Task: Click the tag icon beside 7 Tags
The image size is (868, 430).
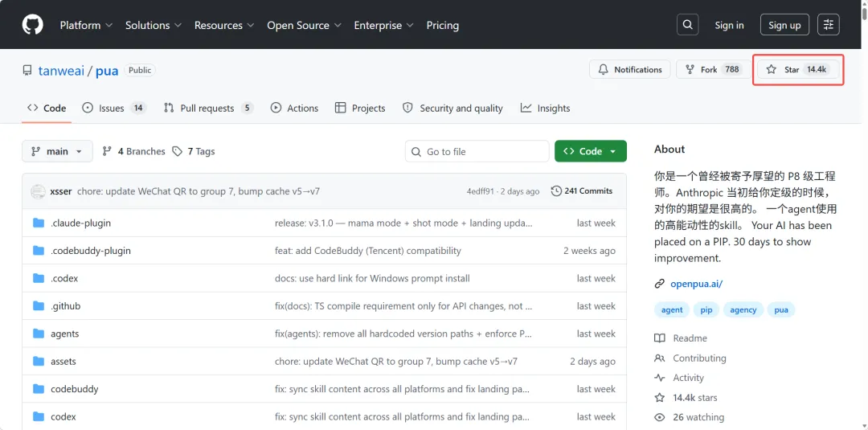Action: click(177, 151)
